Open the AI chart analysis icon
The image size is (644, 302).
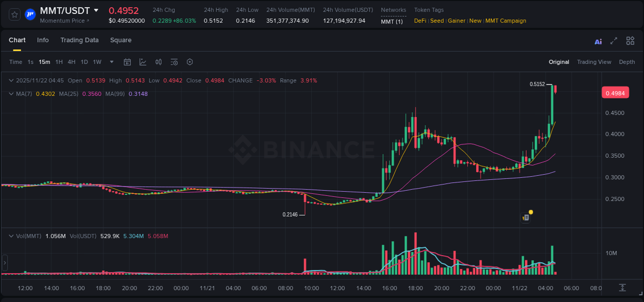598,41
